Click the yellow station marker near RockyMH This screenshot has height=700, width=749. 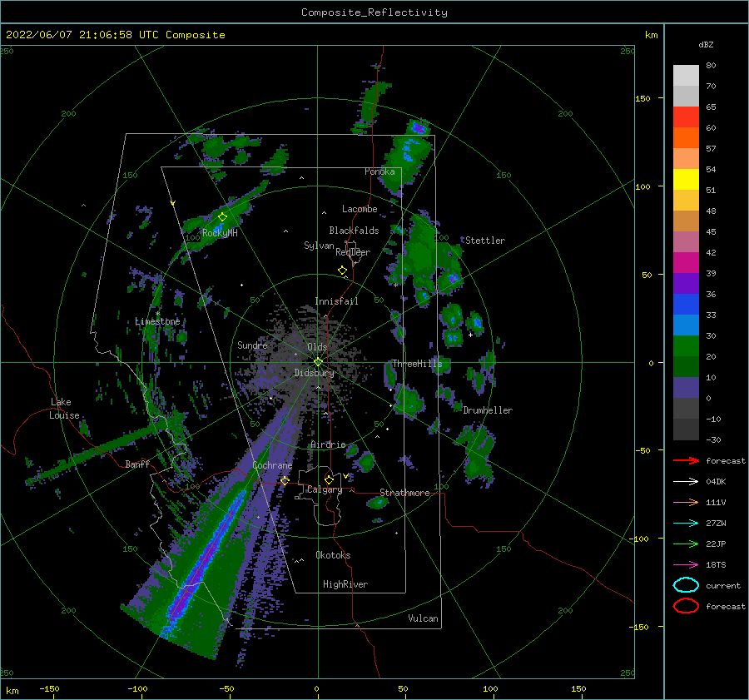click(222, 217)
